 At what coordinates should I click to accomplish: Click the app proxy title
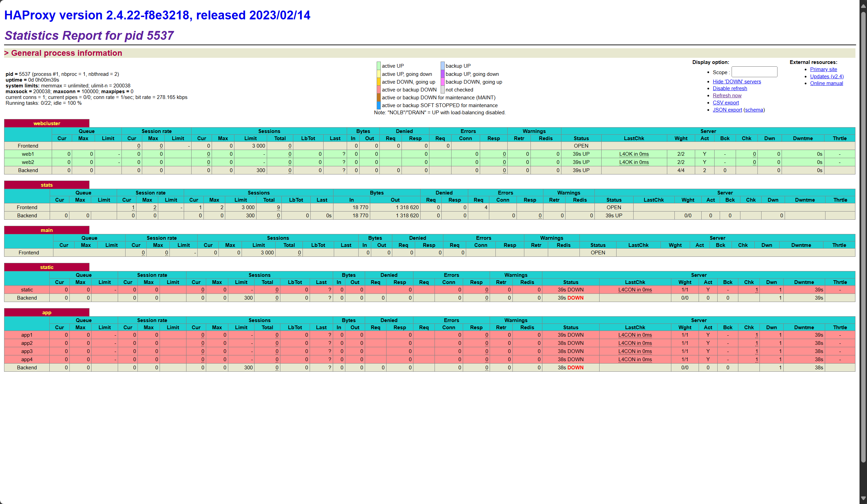click(47, 312)
